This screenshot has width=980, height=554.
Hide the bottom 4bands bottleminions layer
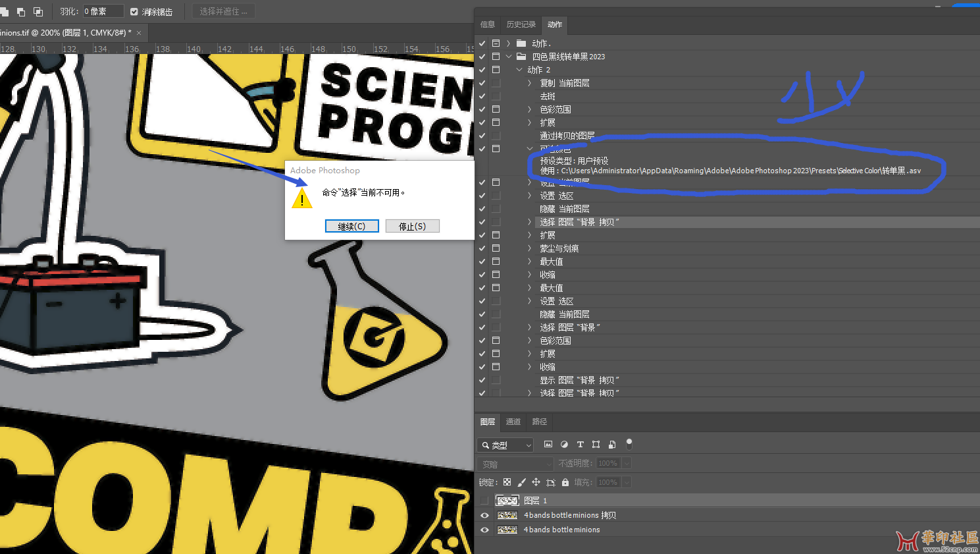484,530
